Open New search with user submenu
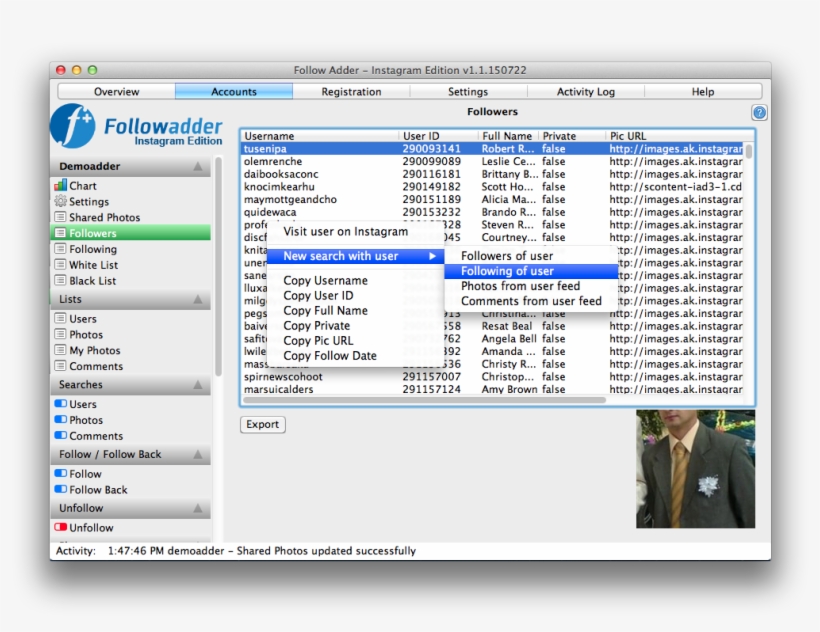The image size is (820, 632). (355, 256)
